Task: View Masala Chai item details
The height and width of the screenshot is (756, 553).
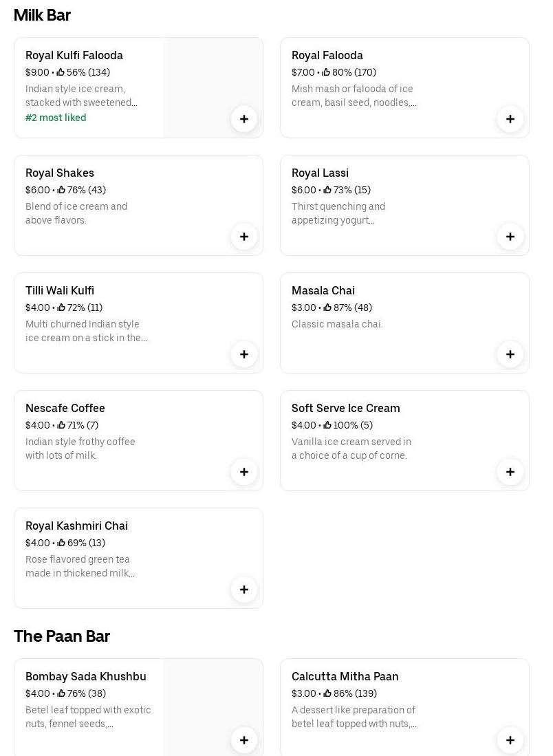Action: (323, 291)
